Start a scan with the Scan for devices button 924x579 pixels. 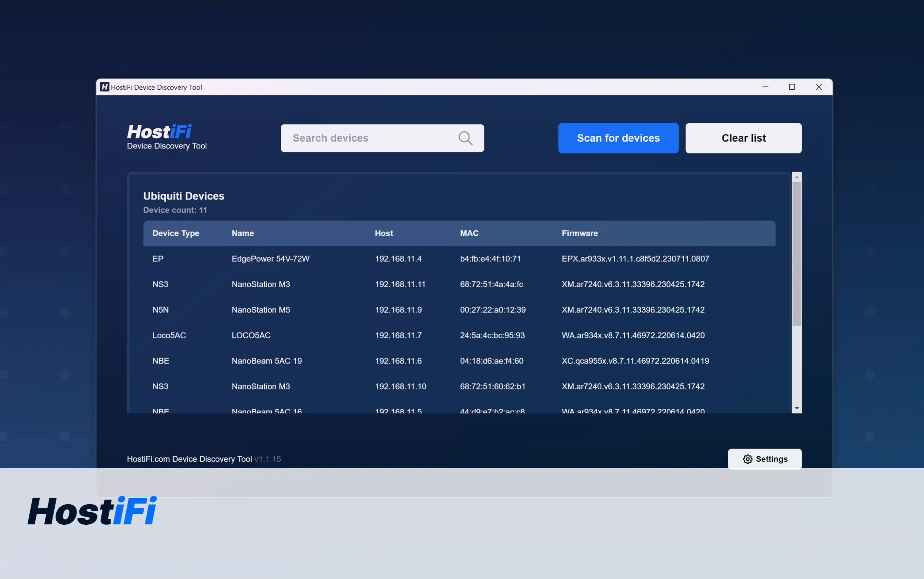(x=618, y=138)
